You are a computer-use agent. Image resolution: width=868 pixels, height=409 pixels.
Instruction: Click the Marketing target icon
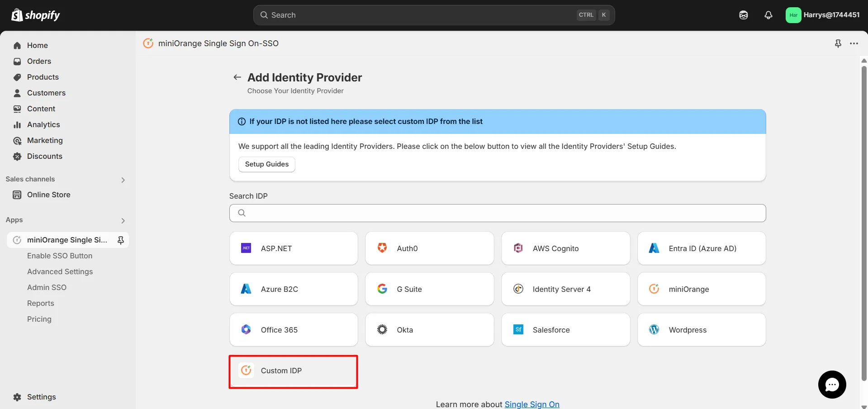pos(17,140)
